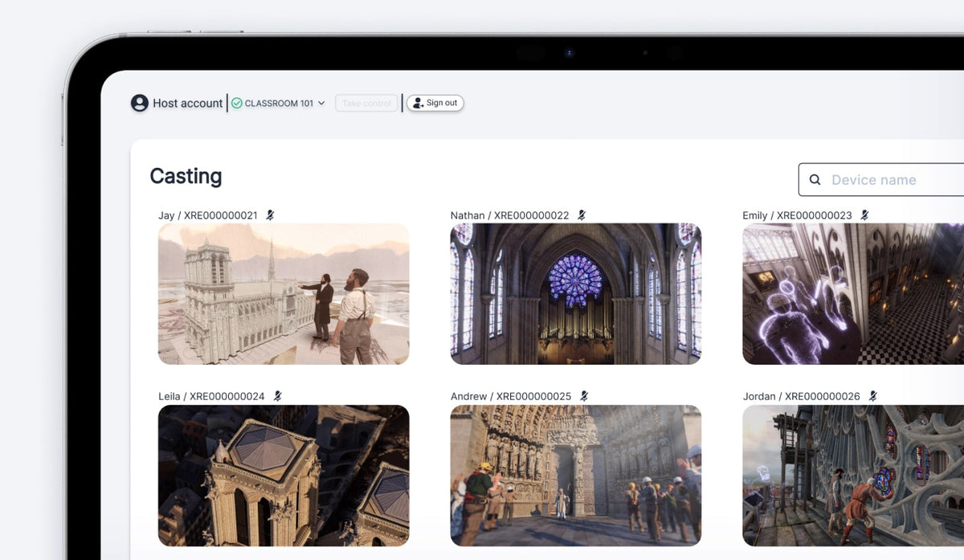The height and width of the screenshot is (560, 964).
Task: Expand the CLASSROOM 101 dropdown chevron
Action: pos(321,103)
